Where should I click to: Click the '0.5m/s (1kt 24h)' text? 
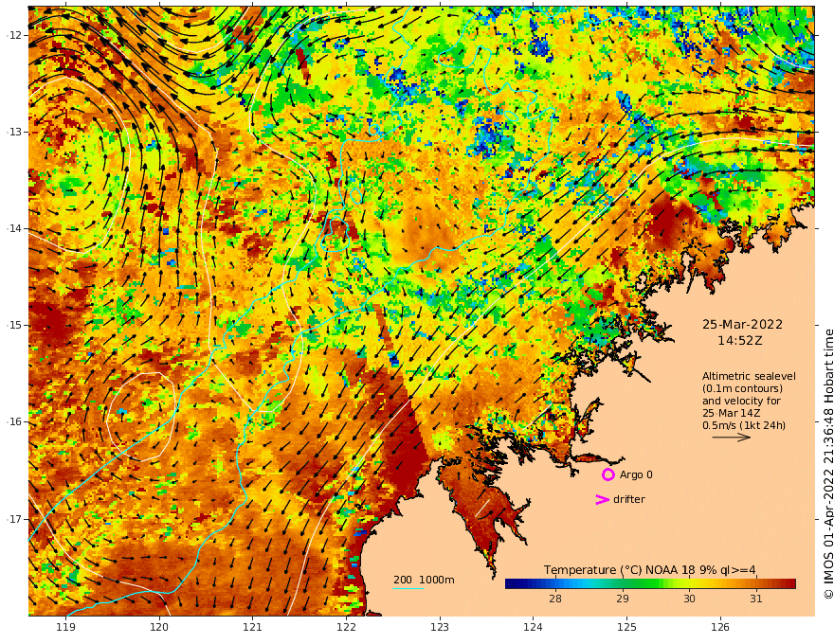pyautogui.click(x=744, y=425)
